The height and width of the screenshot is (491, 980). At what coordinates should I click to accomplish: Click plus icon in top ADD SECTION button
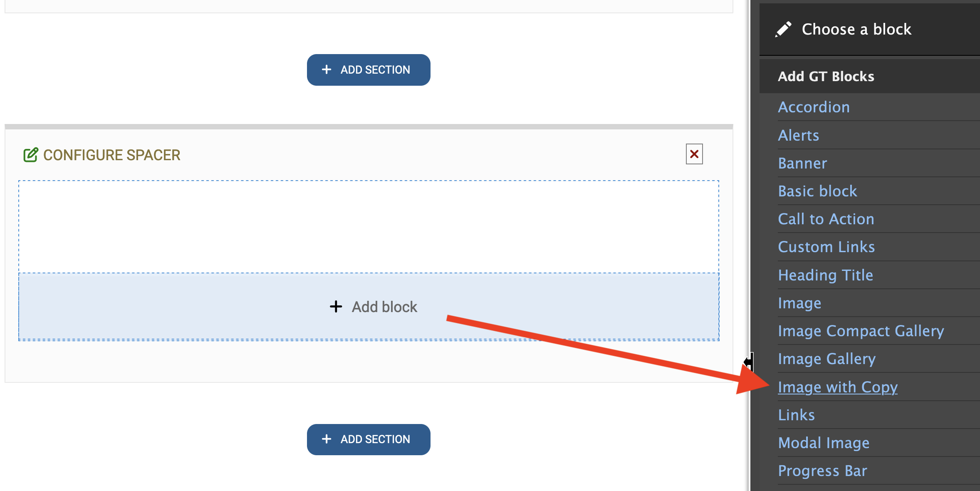(x=327, y=69)
